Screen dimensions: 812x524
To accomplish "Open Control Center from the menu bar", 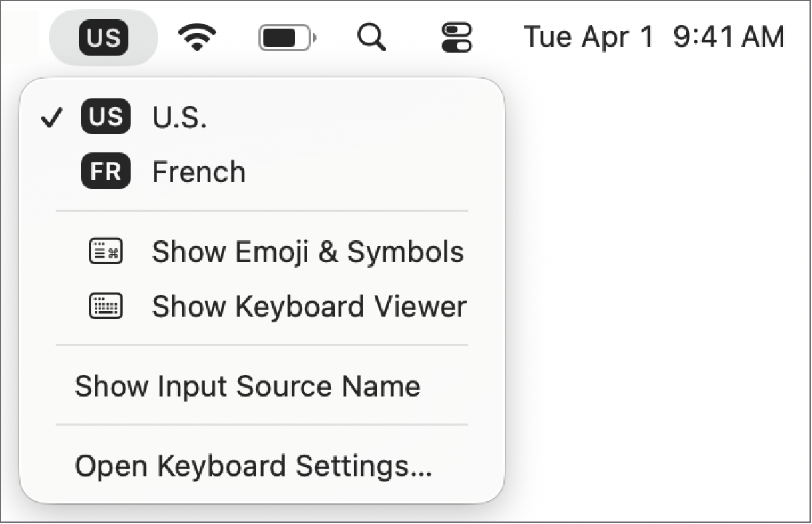I will point(457,37).
